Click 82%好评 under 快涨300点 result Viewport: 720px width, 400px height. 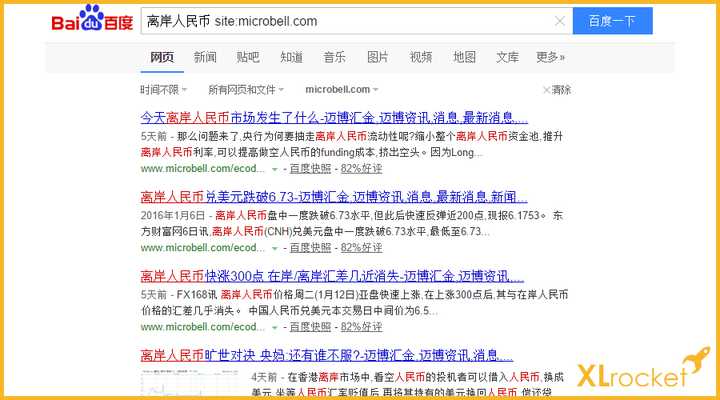[361, 327]
